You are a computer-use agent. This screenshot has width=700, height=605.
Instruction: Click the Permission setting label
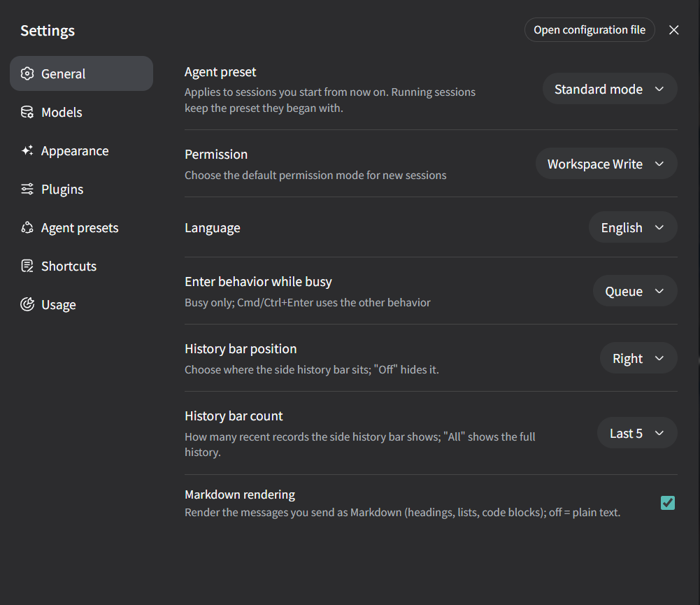click(x=216, y=154)
